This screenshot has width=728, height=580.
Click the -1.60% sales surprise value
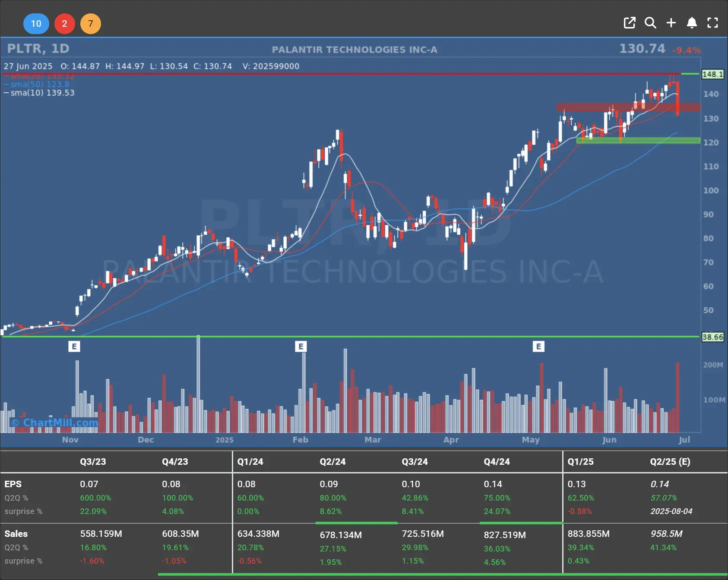[92, 561]
